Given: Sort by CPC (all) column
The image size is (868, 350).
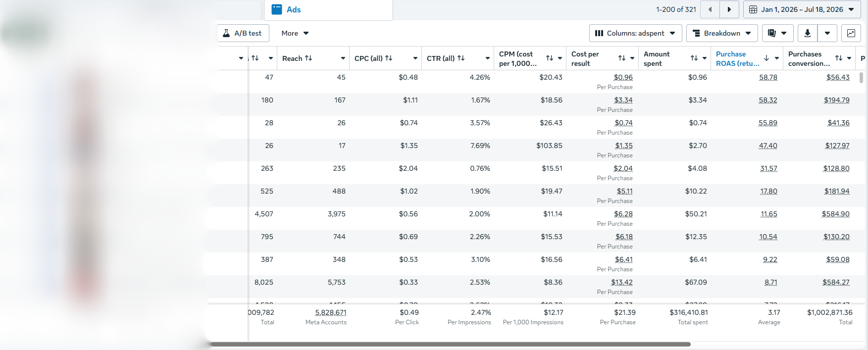Looking at the screenshot, I should 389,58.
